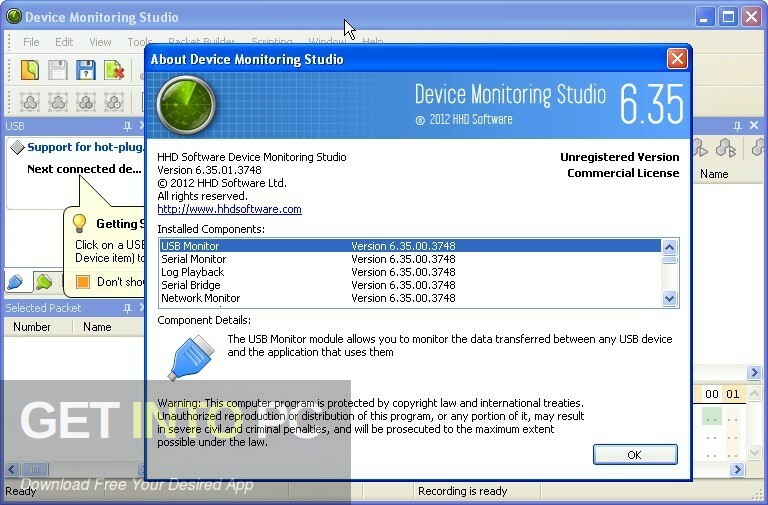Image resolution: width=768 pixels, height=505 pixels.
Task: Click Next connected device item
Action: pyautogui.click(x=84, y=169)
